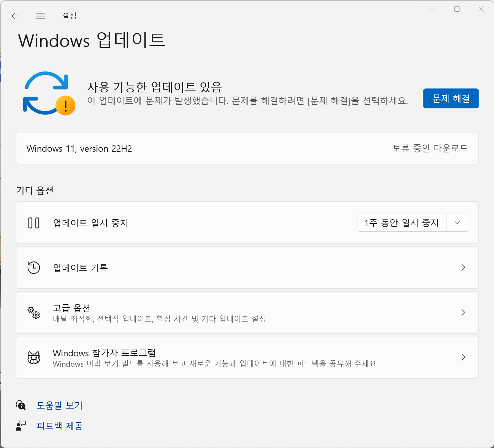
Task: Click the Windows 참가자 프로그램 title
Action: [104, 353]
